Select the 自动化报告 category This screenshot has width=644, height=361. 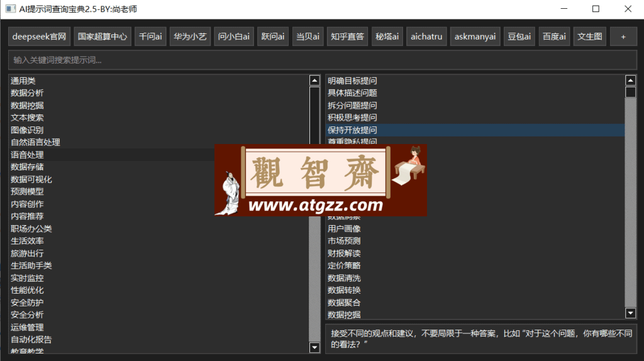click(158, 340)
